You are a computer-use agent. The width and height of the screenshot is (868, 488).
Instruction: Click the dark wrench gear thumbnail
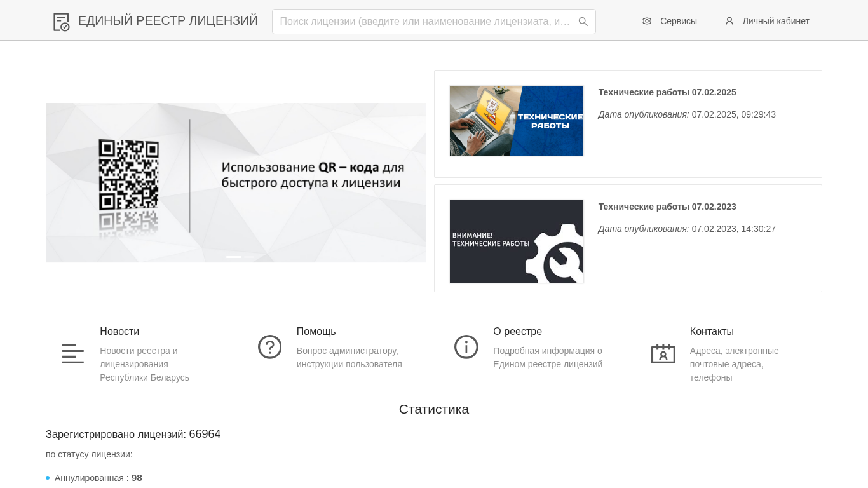517,241
